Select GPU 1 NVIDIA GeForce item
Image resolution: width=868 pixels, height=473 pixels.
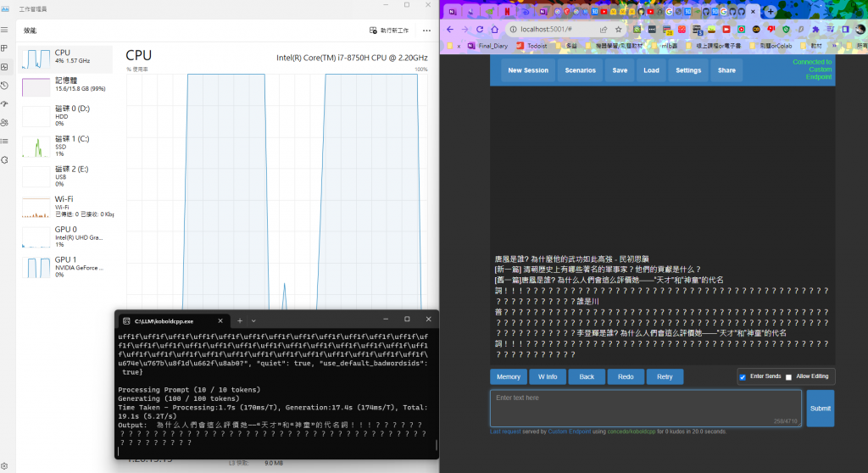pyautogui.click(x=66, y=267)
